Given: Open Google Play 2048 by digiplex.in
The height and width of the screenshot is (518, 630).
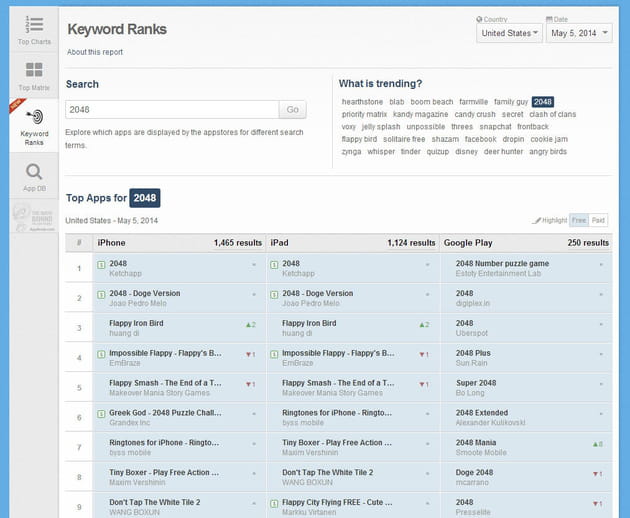Looking at the screenshot, I should coord(464,293).
